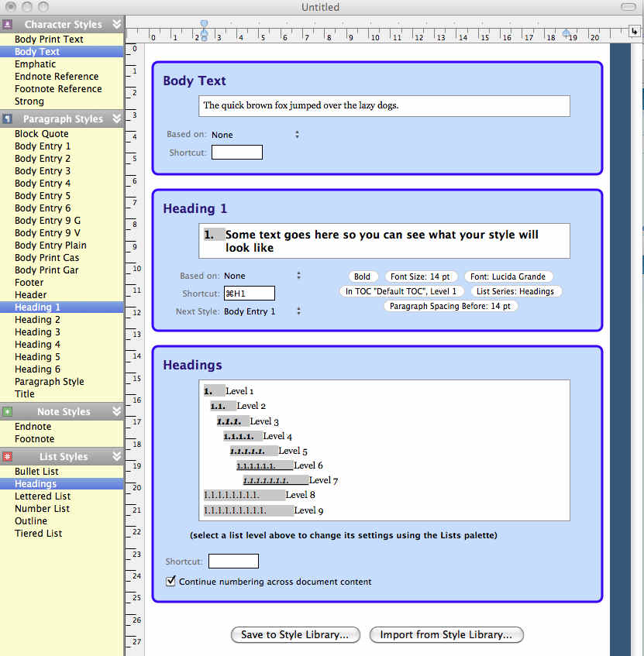
Task: Click the right margin marker on ruler
Action: tap(567, 33)
